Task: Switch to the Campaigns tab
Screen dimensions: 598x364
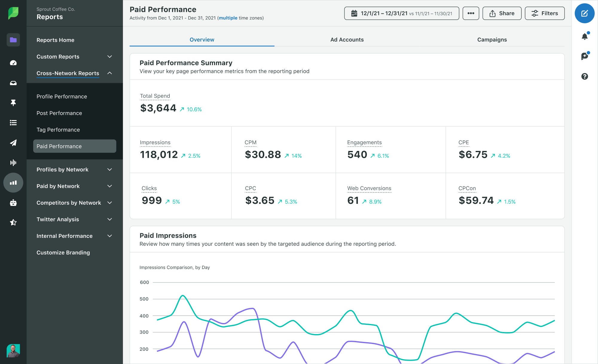Action: click(x=492, y=39)
